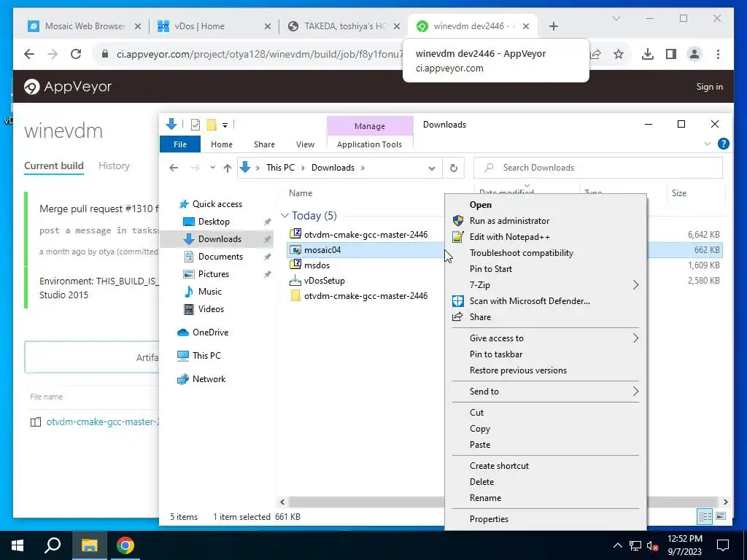Viewport: 747px width, 560px height.
Task: Open Documents in navigation pane
Action: tap(220, 257)
